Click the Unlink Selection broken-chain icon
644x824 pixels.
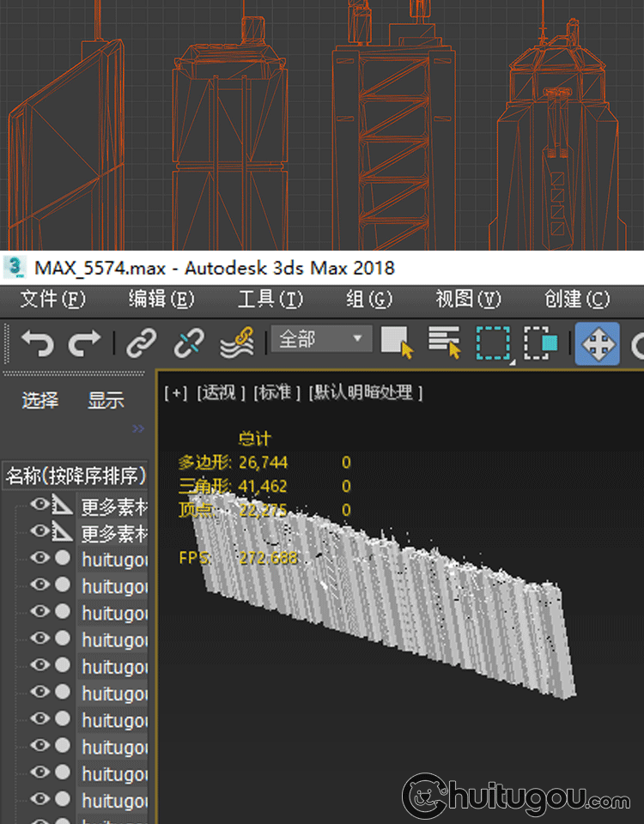(188, 344)
